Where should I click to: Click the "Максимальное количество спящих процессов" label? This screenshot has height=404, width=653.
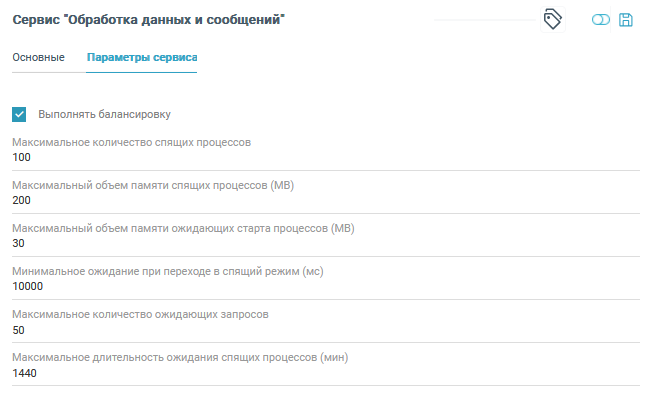click(131, 142)
